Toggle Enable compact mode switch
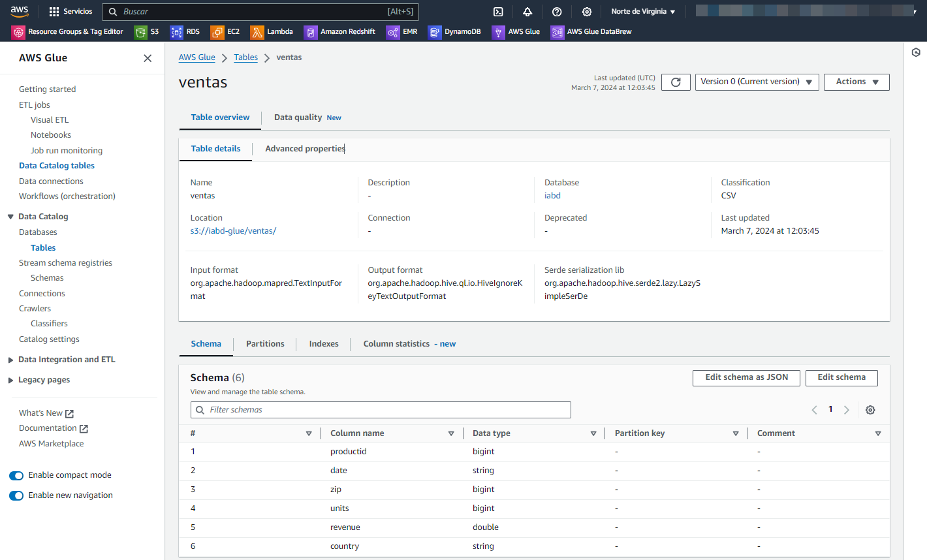Screen dimensions: 927x560 [16, 475]
